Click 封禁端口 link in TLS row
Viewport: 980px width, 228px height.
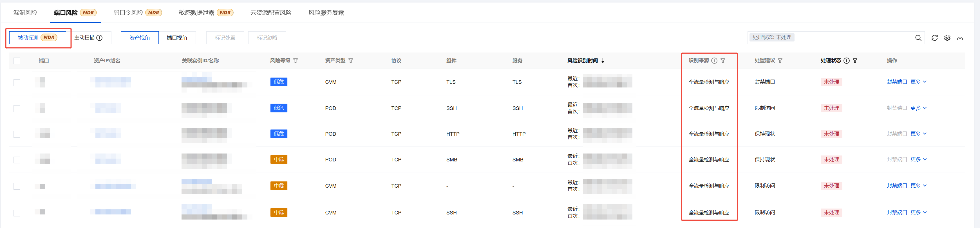(897, 82)
